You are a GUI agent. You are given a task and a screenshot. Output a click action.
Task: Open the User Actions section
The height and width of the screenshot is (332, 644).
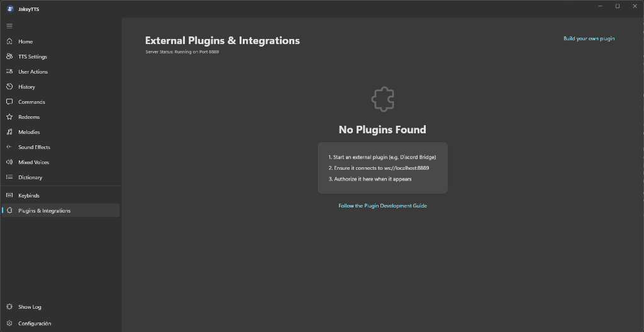point(61,72)
